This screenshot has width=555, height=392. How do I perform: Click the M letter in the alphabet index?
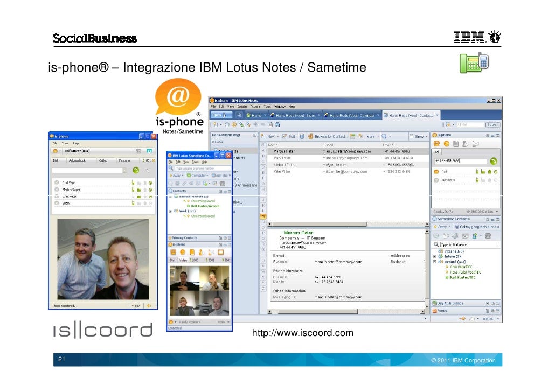pos(263,216)
